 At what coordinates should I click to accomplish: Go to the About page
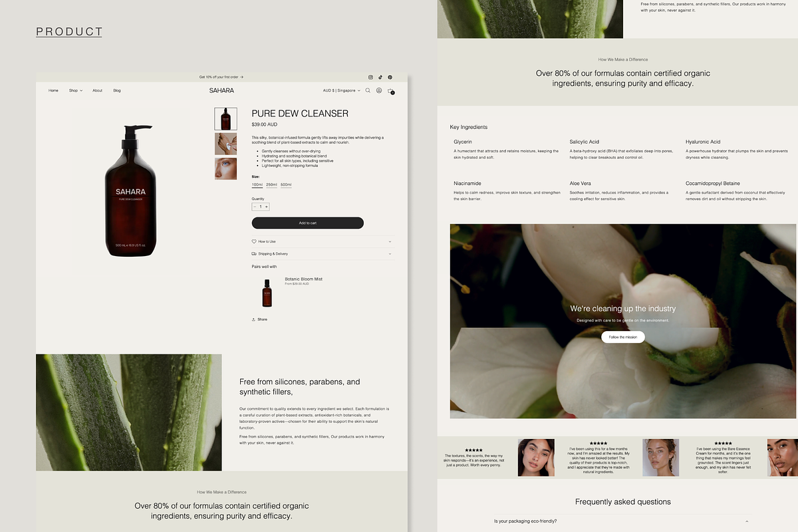(x=97, y=90)
